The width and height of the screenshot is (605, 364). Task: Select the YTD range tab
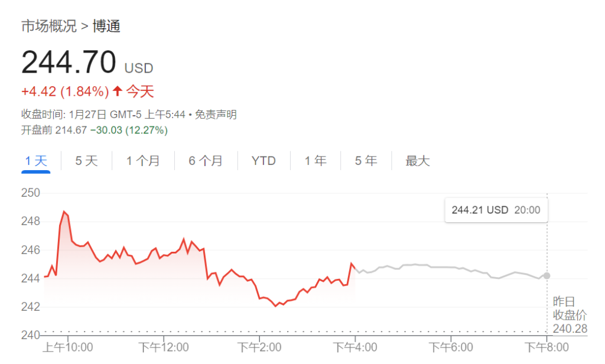(x=264, y=161)
